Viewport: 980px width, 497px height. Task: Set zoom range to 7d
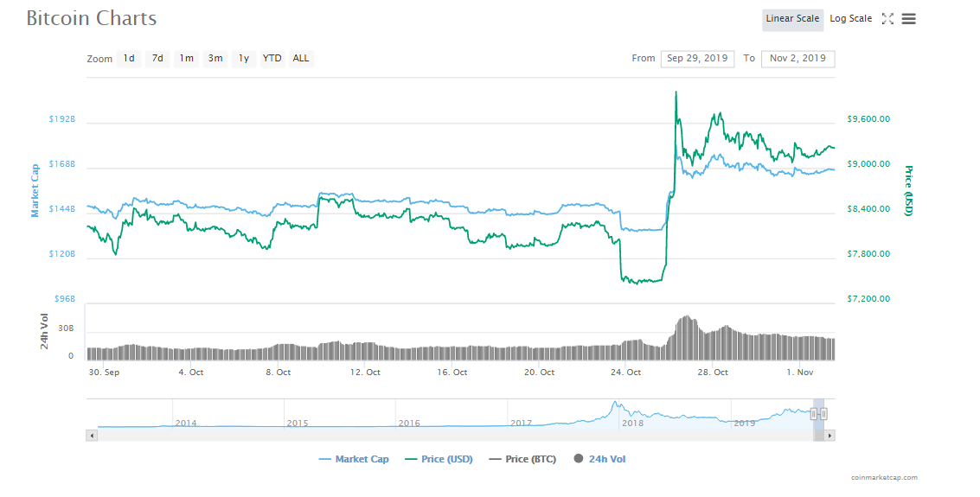click(157, 59)
